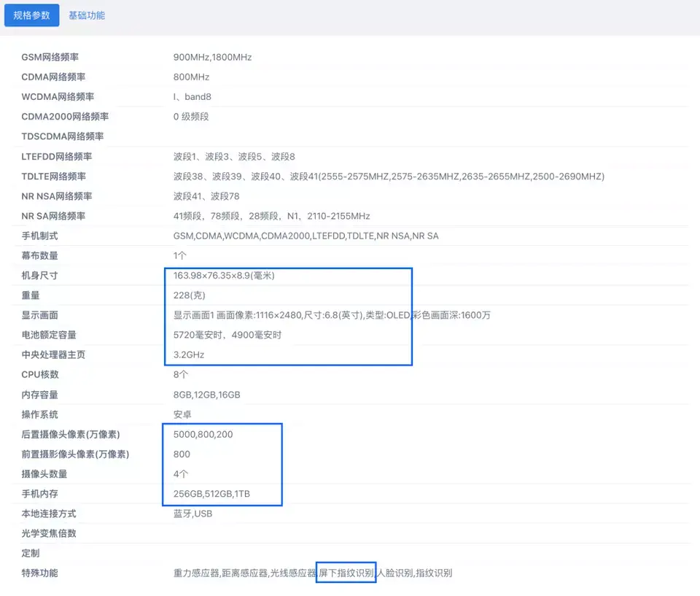The width and height of the screenshot is (700, 596).
Task: Select the LTEFDD网络频率 label
Action: 57,156
